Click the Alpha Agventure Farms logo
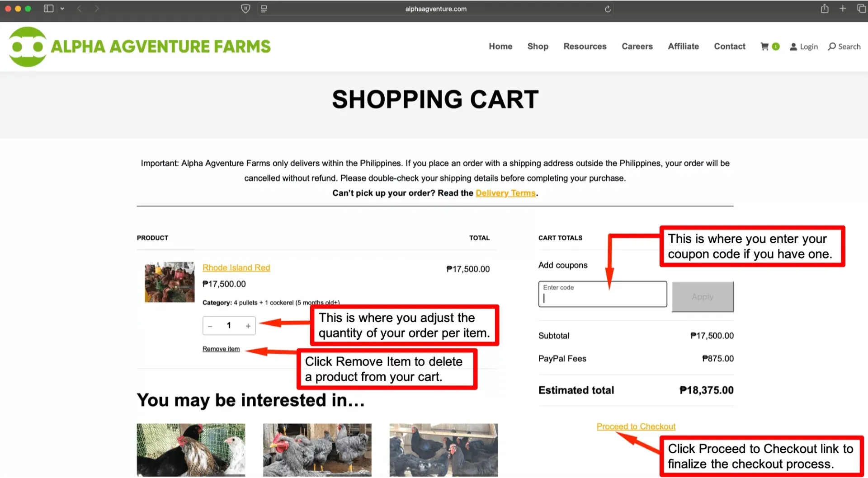Image resolution: width=868 pixels, height=478 pixels. pyautogui.click(x=140, y=47)
